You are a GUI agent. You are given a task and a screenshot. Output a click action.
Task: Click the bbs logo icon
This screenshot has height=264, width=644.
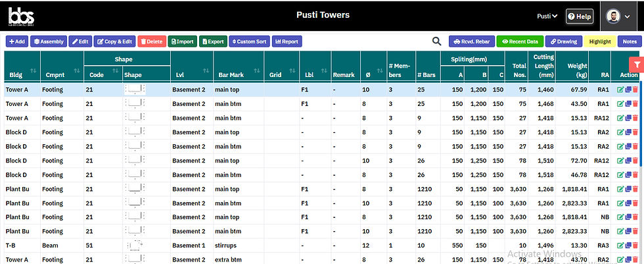pos(21,16)
